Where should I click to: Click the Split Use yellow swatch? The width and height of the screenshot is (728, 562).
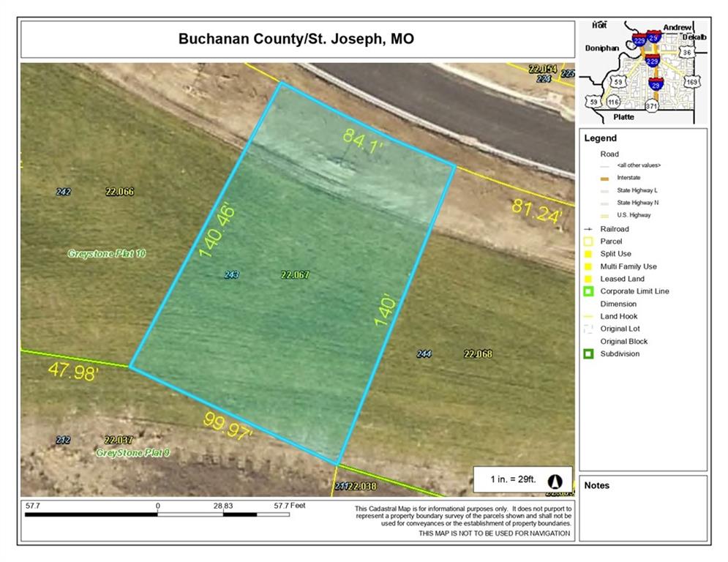(x=588, y=254)
